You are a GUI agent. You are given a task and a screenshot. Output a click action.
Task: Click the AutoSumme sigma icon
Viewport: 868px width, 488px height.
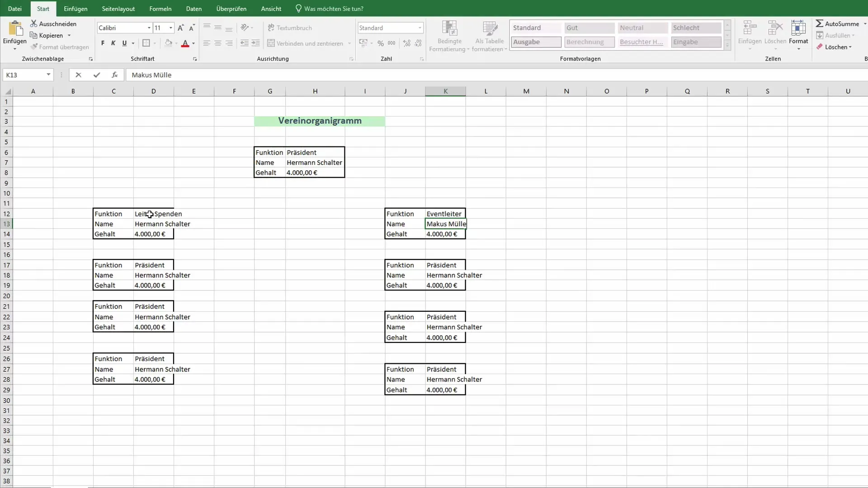819,23
